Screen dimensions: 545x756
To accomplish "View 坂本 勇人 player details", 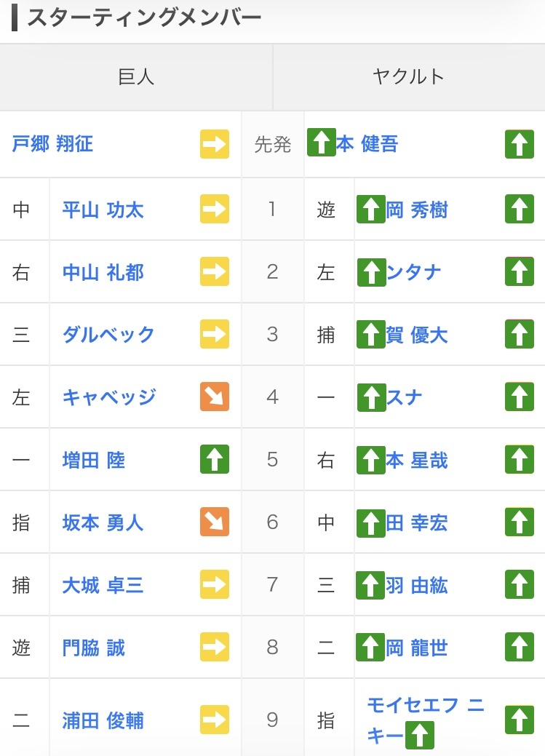I will (x=103, y=522).
